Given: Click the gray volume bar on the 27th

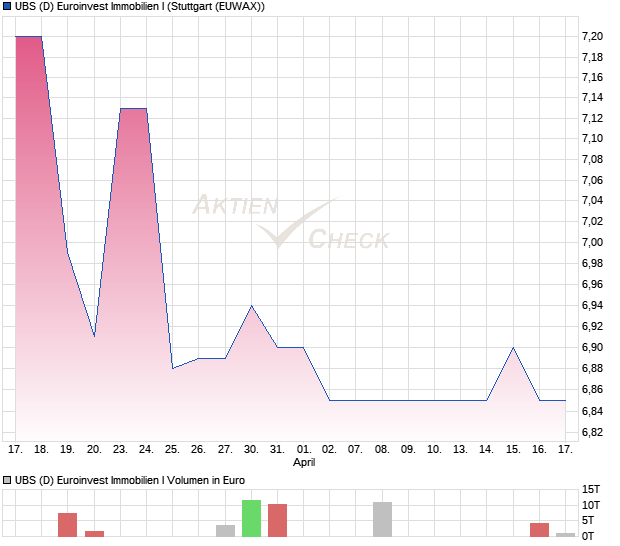Looking at the screenshot, I should 225,531.
